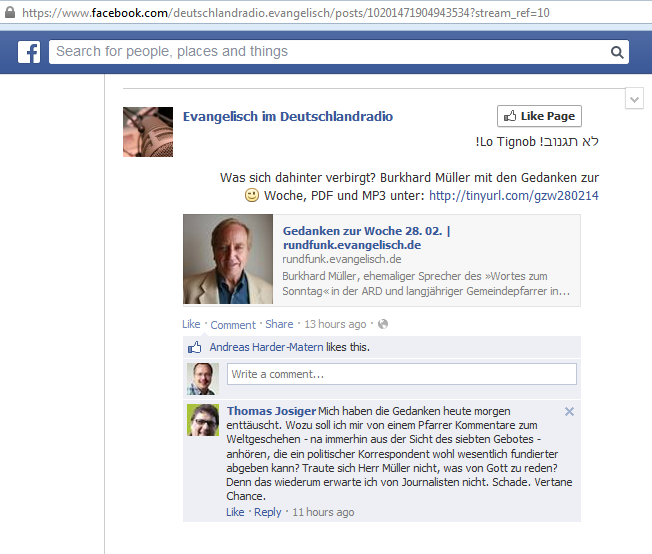Image resolution: width=652 pixels, height=554 pixels.
Task: Click the thumbs-up icon beside likes this
Action: click(x=194, y=347)
